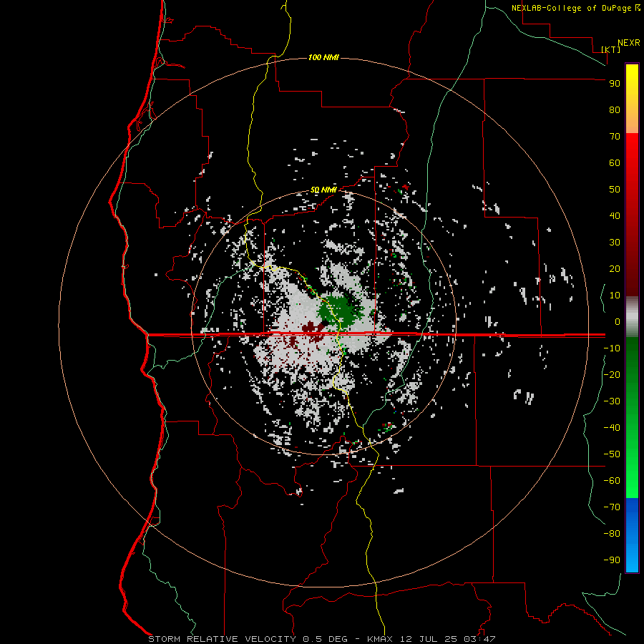Click the Storm Relative Velocity caption text
The image size is (644, 644).
(321, 639)
